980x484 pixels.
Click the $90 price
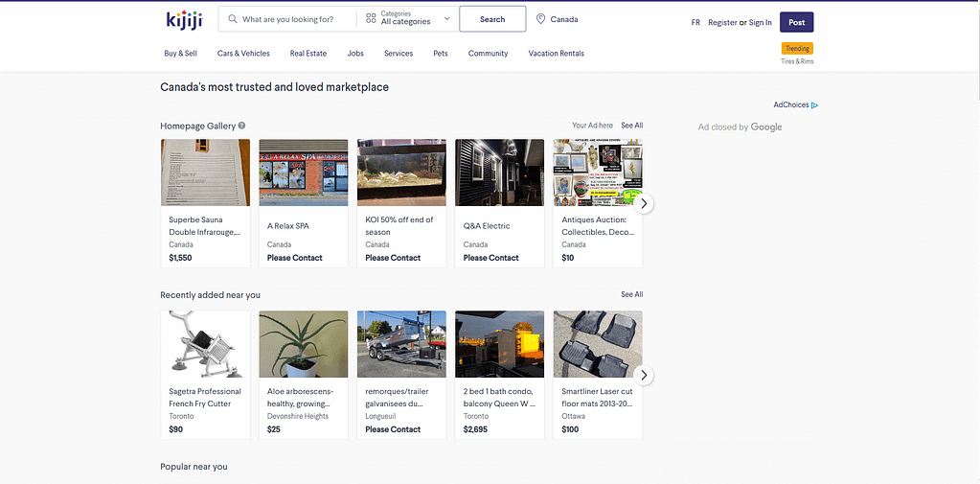coord(176,429)
